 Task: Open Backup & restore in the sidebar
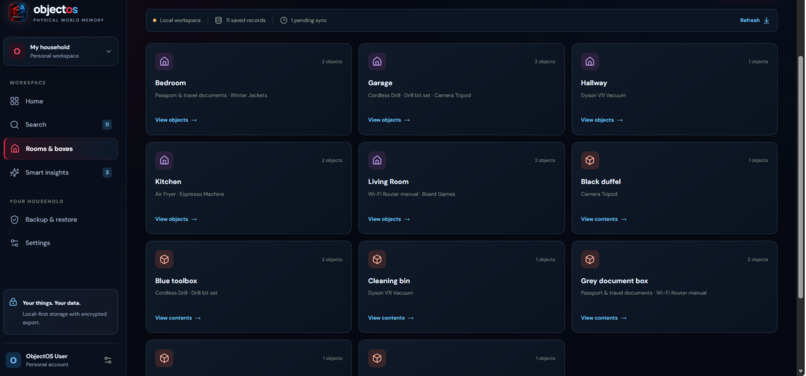tap(61, 220)
